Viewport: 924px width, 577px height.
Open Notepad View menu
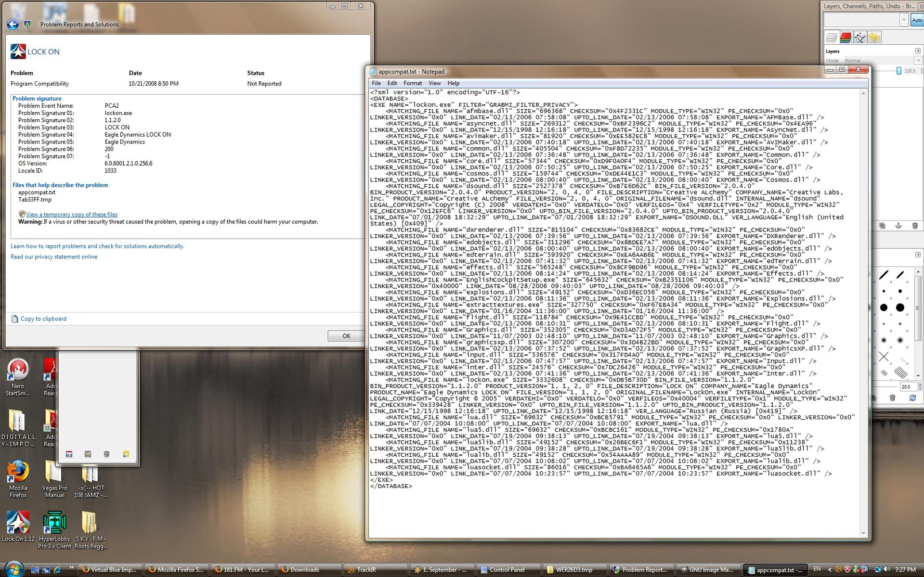point(434,83)
